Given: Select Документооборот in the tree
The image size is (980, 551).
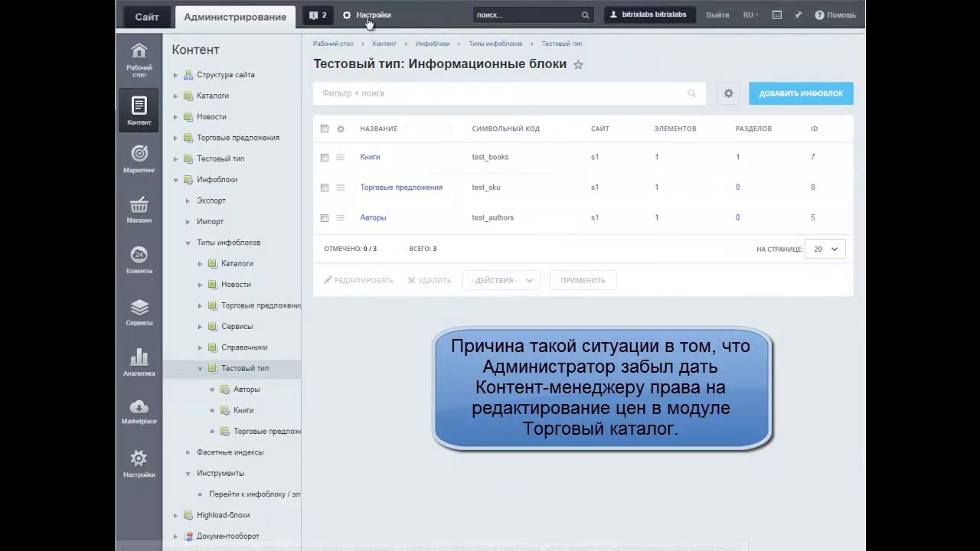Looking at the screenshot, I should (227, 536).
